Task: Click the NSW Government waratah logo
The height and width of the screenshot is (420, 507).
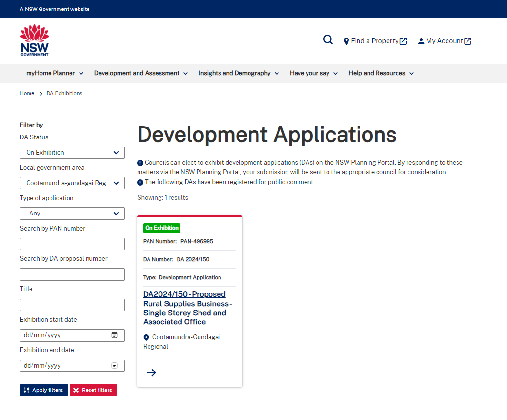Action: point(34,41)
